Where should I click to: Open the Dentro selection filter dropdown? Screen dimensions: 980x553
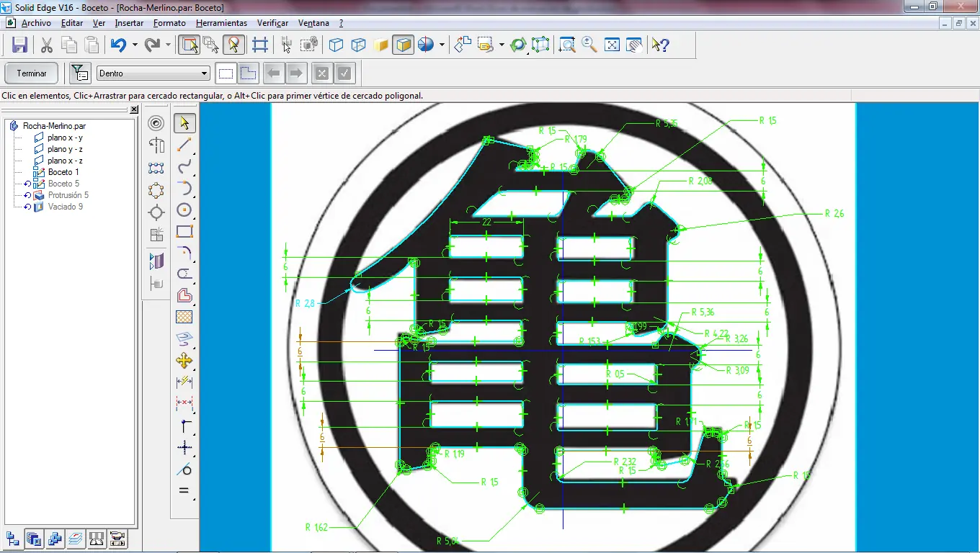(205, 73)
